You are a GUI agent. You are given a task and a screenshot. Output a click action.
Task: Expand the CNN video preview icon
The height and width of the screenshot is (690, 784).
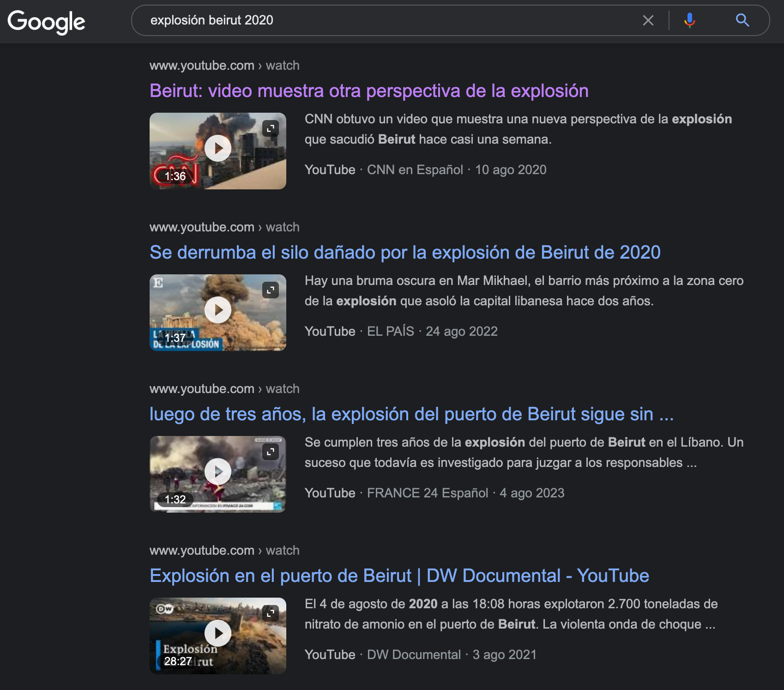tap(271, 128)
